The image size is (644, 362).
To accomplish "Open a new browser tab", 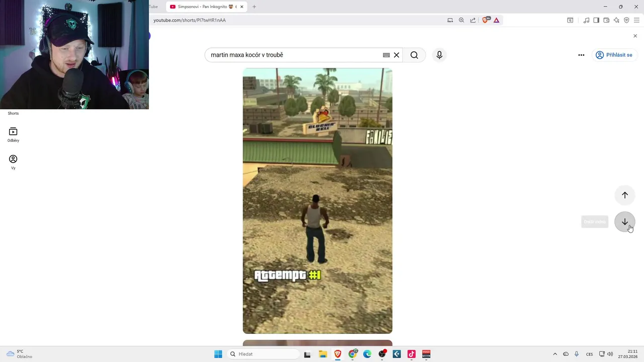I will point(254,7).
